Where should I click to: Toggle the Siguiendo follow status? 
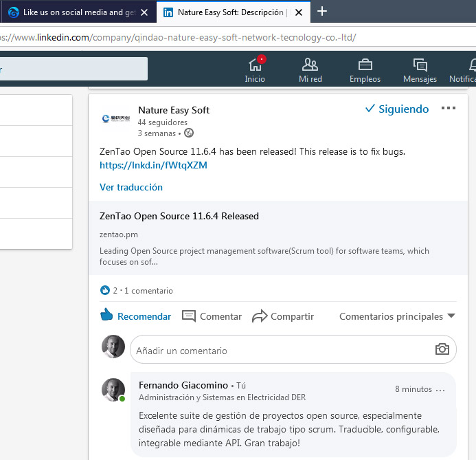[396, 109]
